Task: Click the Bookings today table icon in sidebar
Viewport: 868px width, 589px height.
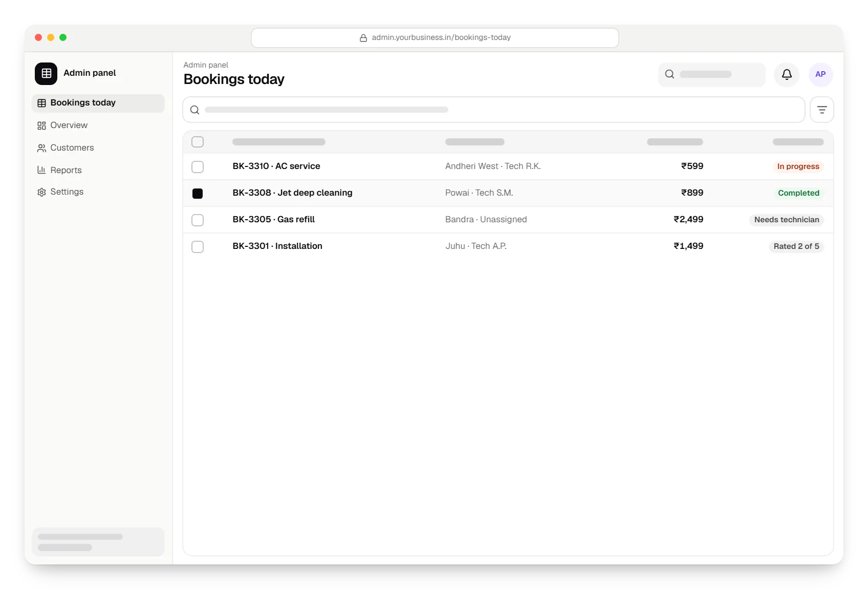Action: pyautogui.click(x=41, y=103)
